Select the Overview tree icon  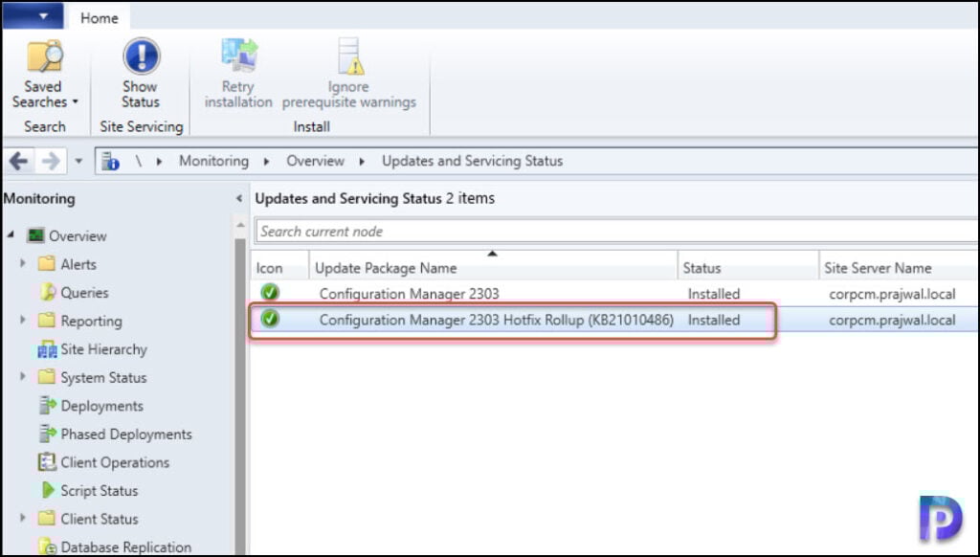coord(35,235)
